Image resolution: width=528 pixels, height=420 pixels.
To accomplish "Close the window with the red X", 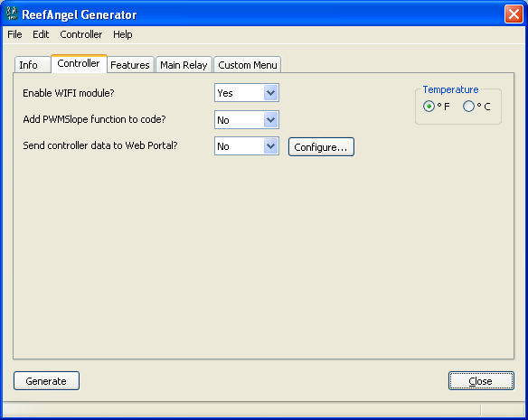I will coord(514,14).
